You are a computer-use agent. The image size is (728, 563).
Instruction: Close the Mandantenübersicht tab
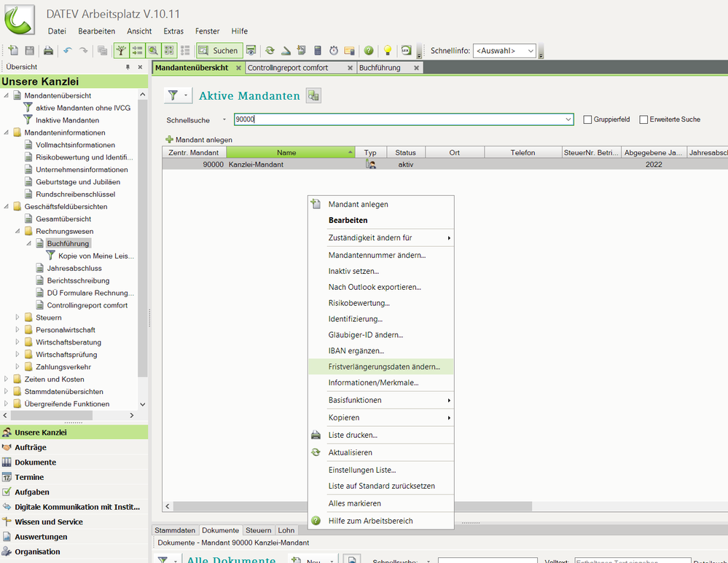click(x=238, y=68)
